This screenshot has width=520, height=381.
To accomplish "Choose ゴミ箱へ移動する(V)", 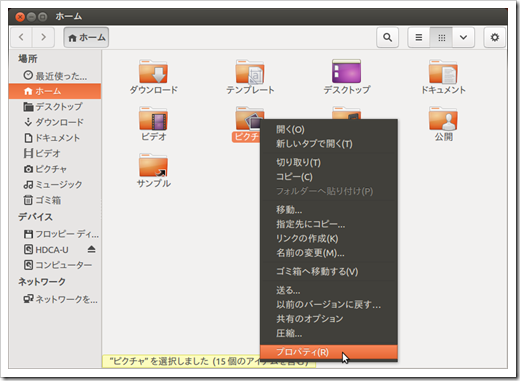I will pos(329,271).
